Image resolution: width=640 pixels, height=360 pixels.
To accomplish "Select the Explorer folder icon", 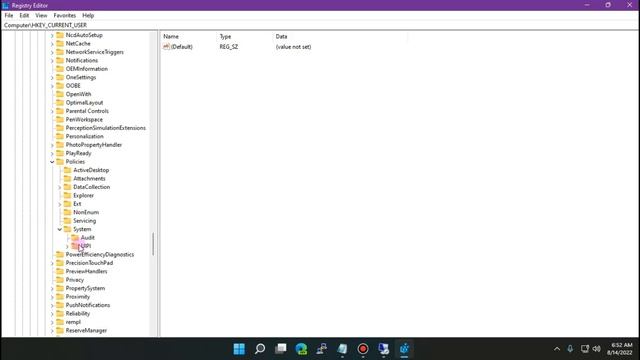I will pos(67,195).
